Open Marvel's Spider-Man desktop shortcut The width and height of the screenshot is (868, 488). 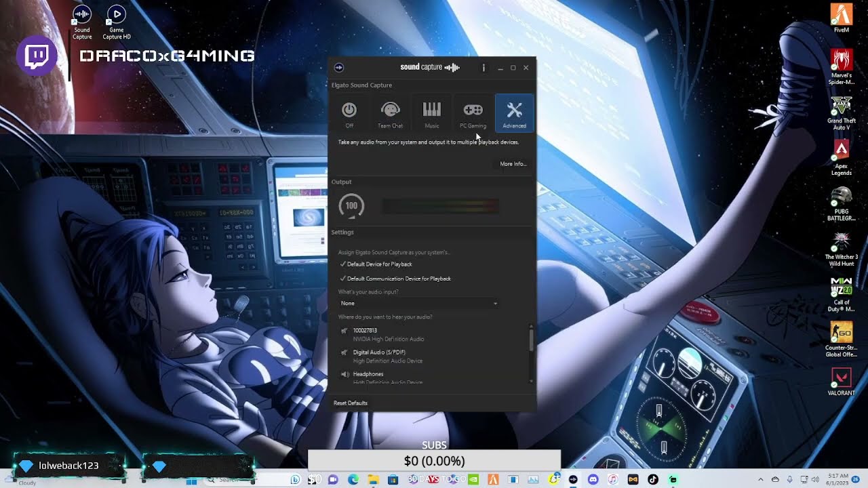point(842,66)
